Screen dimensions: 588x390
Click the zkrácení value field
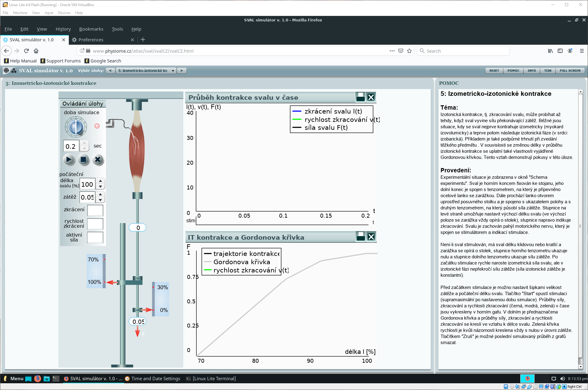pos(95,210)
